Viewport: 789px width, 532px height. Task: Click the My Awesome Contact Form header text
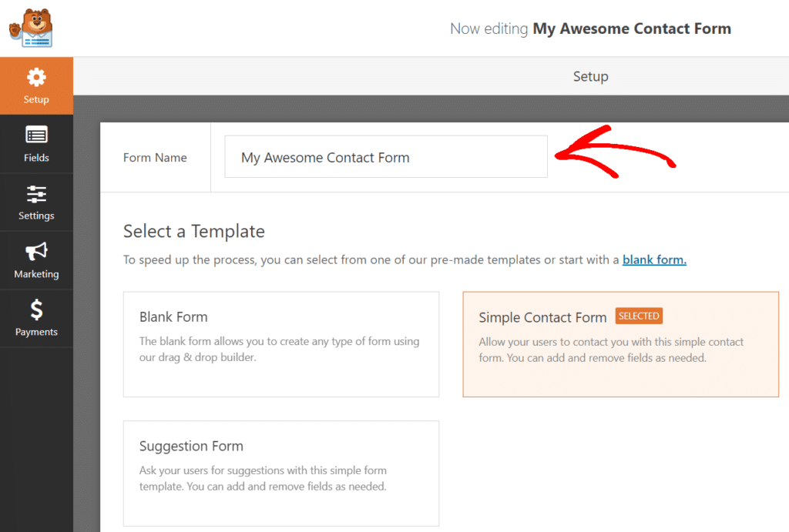click(631, 28)
